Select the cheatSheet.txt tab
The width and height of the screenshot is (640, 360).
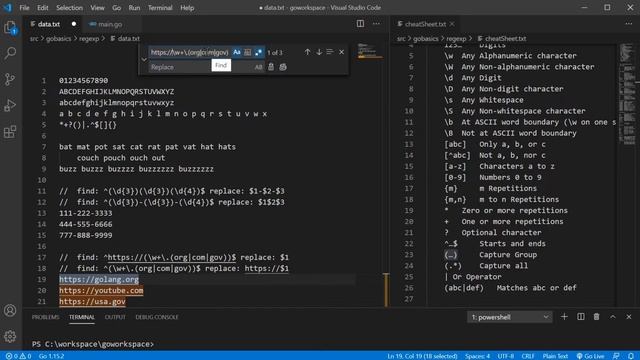(x=425, y=24)
